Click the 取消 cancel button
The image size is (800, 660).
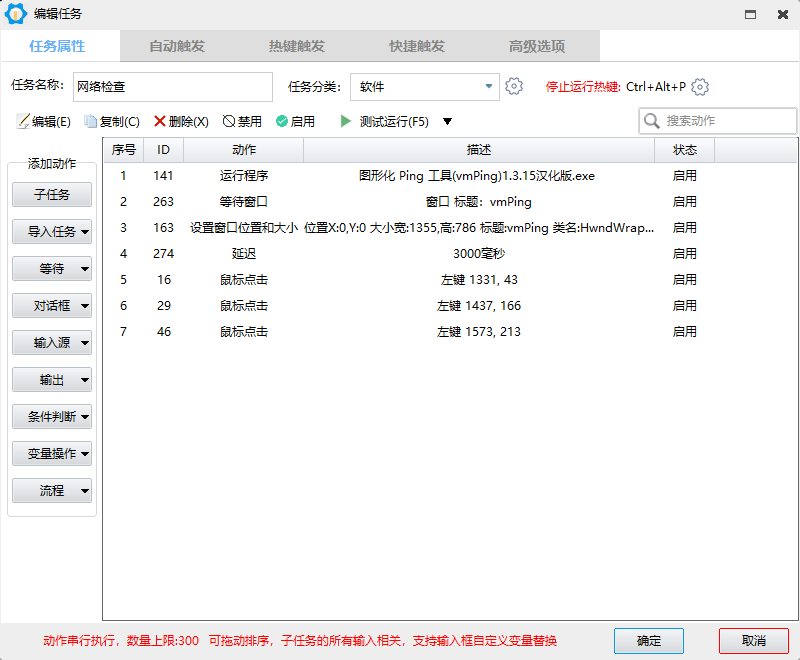point(754,641)
